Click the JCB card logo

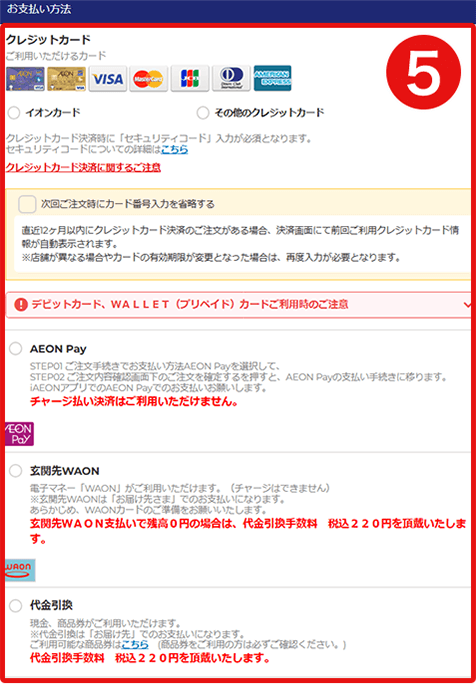coord(190,79)
